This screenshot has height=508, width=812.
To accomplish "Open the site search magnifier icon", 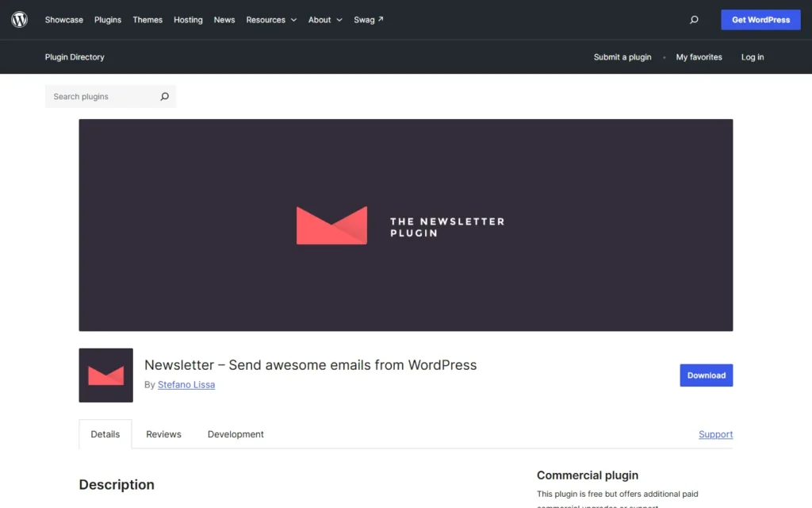I will (694, 20).
